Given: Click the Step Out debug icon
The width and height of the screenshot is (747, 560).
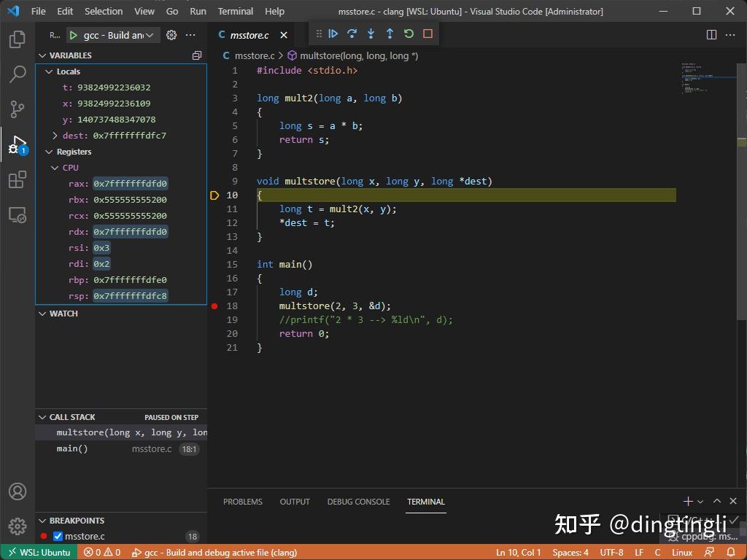Looking at the screenshot, I should point(388,34).
